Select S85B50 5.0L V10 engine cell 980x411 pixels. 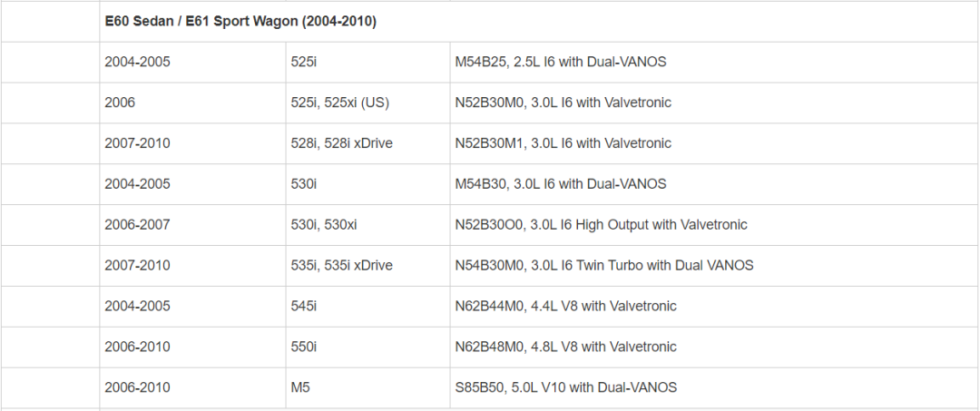(x=565, y=388)
